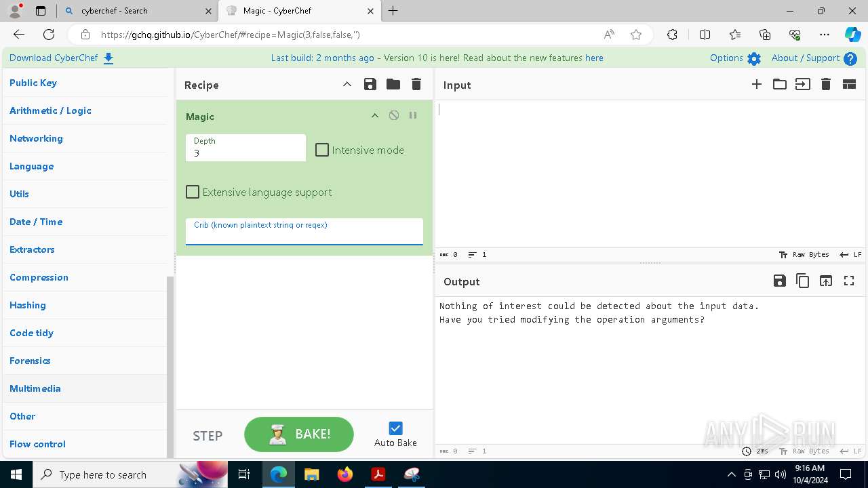Open Windows Start menu
Image resolution: width=868 pixels, height=488 pixels.
click(x=16, y=474)
